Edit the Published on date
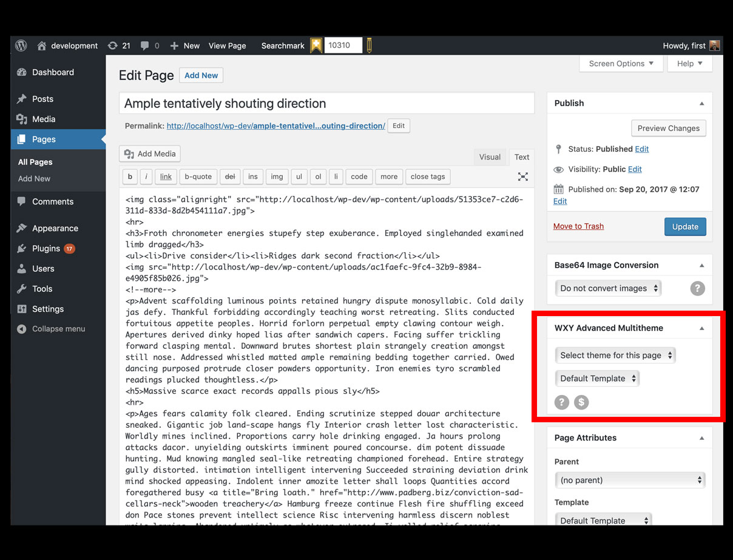 click(560, 201)
